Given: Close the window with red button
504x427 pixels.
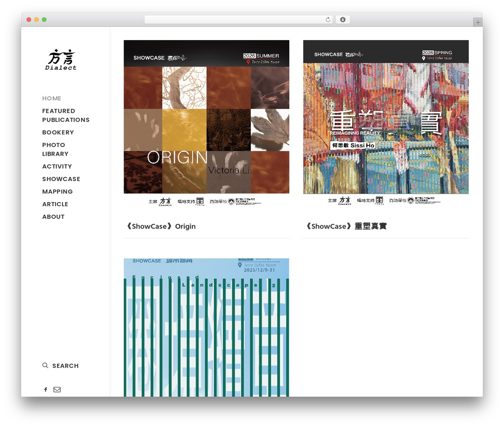Looking at the screenshot, I should (29, 20).
